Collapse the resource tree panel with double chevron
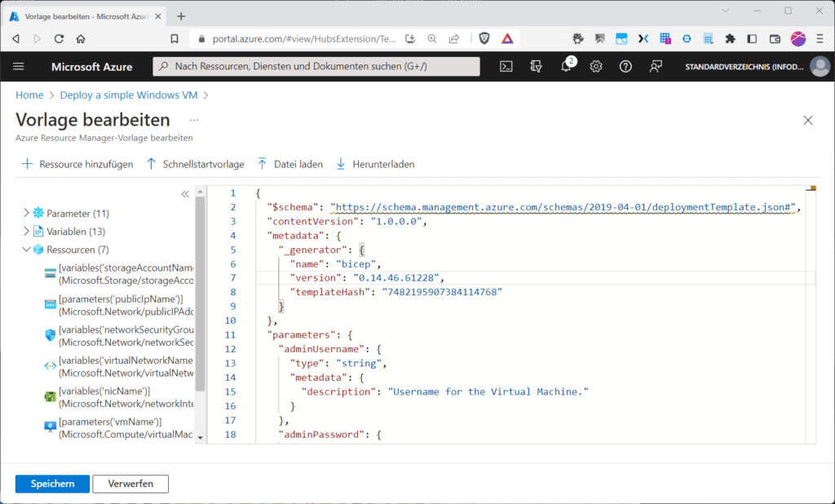 pyautogui.click(x=185, y=194)
